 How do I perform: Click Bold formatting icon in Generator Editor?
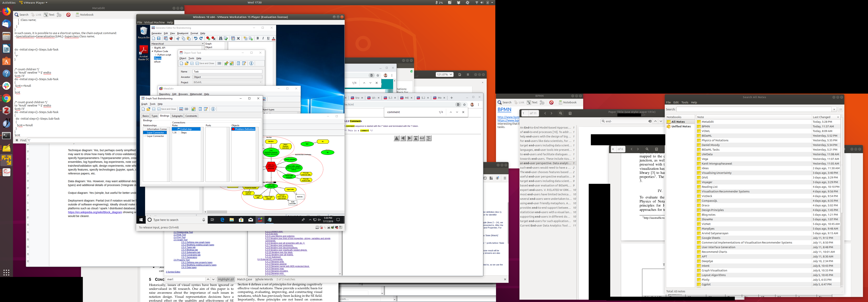(x=258, y=38)
